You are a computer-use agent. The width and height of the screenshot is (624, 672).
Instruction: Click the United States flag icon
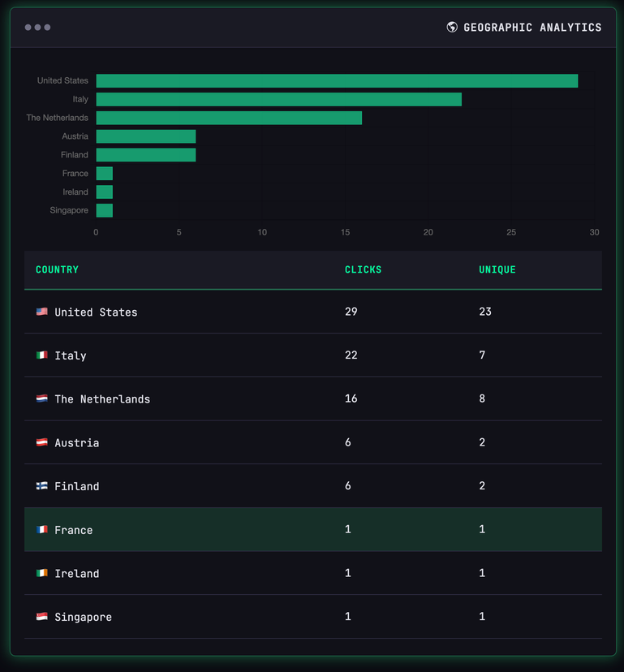click(42, 312)
